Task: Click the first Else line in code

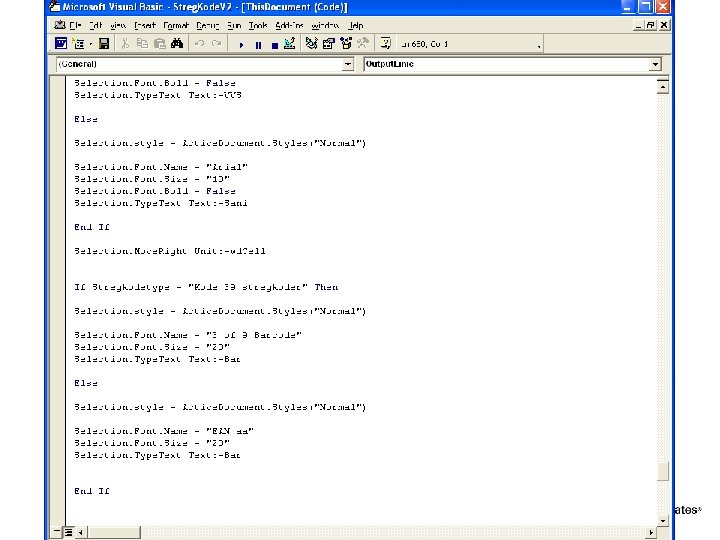Action: 86,119
